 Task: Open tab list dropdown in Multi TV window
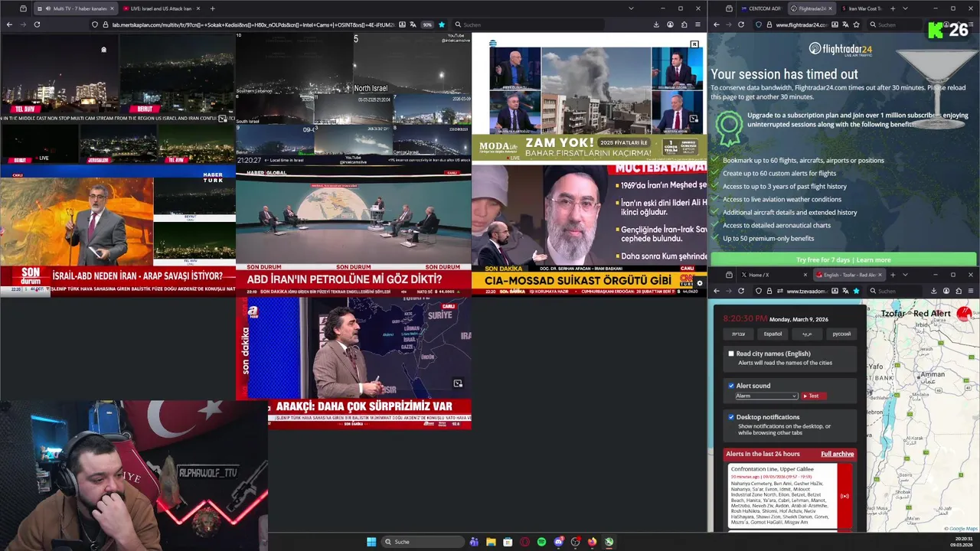click(x=631, y=8)
